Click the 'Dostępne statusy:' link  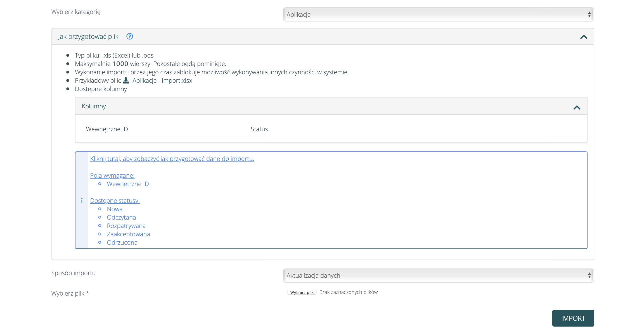[115, 201]
